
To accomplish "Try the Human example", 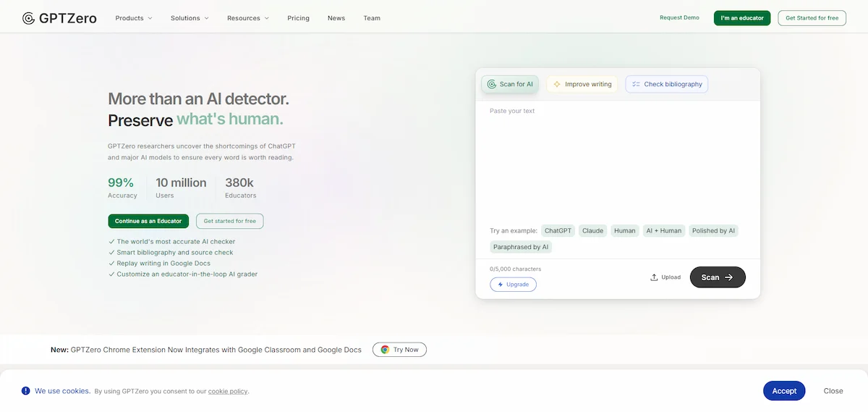I will 625,231.
